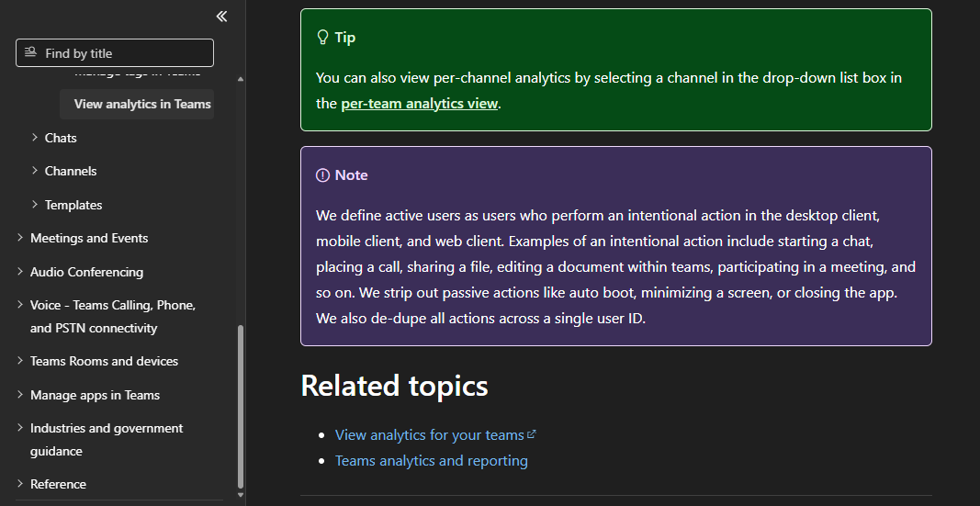Open View analytics for your teams link

point(429,434)
